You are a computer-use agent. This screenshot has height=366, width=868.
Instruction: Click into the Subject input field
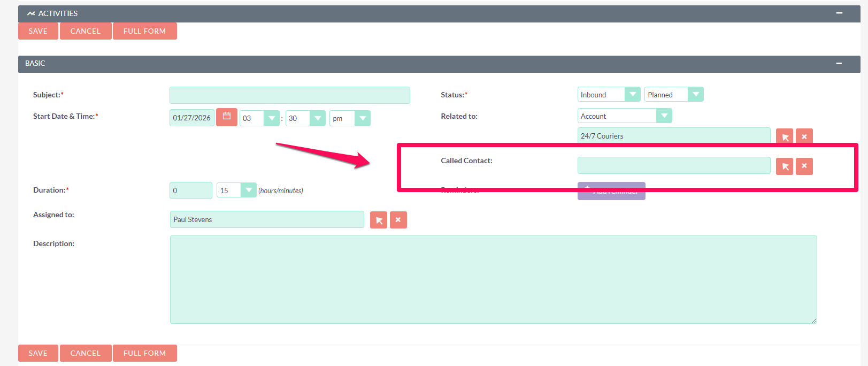click(289, 95)
